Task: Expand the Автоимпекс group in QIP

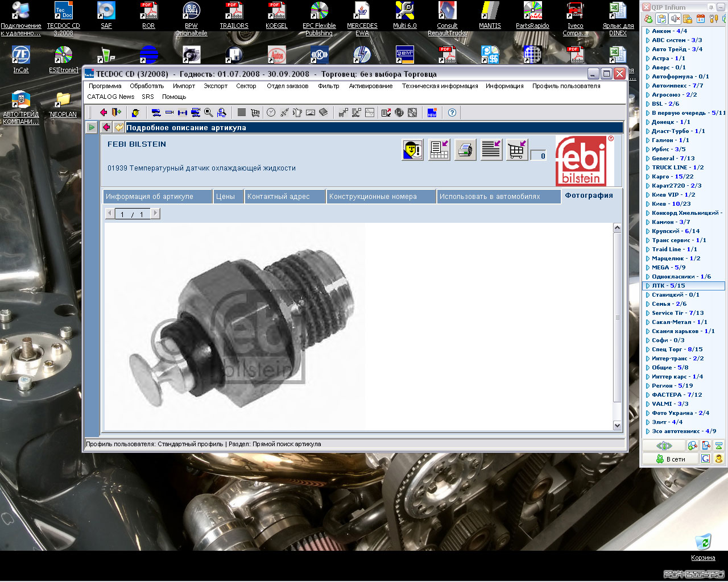Action: pyautogui.click(x=648, y=86)
